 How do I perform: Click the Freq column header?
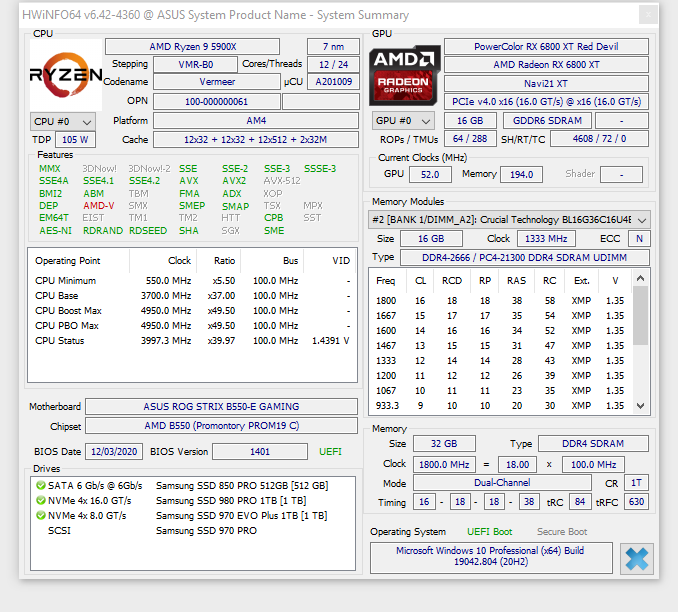(386, 281)
